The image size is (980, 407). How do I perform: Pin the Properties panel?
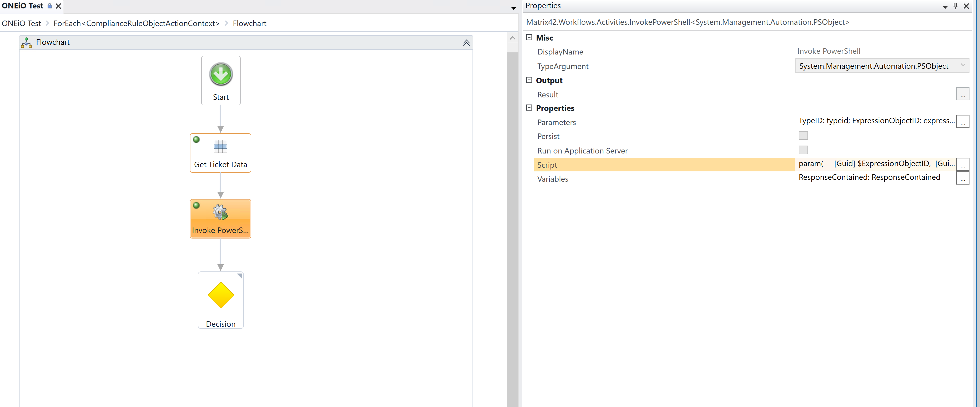[x=955, y=6]
